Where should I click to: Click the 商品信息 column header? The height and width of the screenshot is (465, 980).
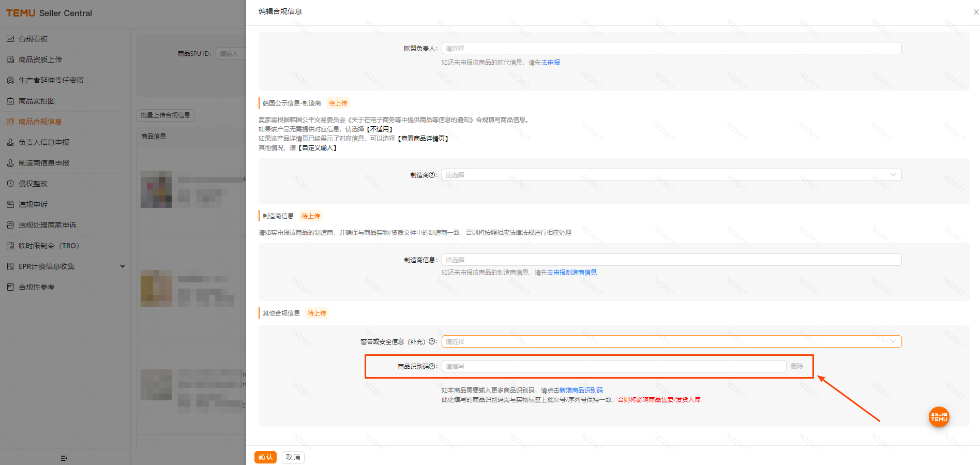(x=154, y=137)
